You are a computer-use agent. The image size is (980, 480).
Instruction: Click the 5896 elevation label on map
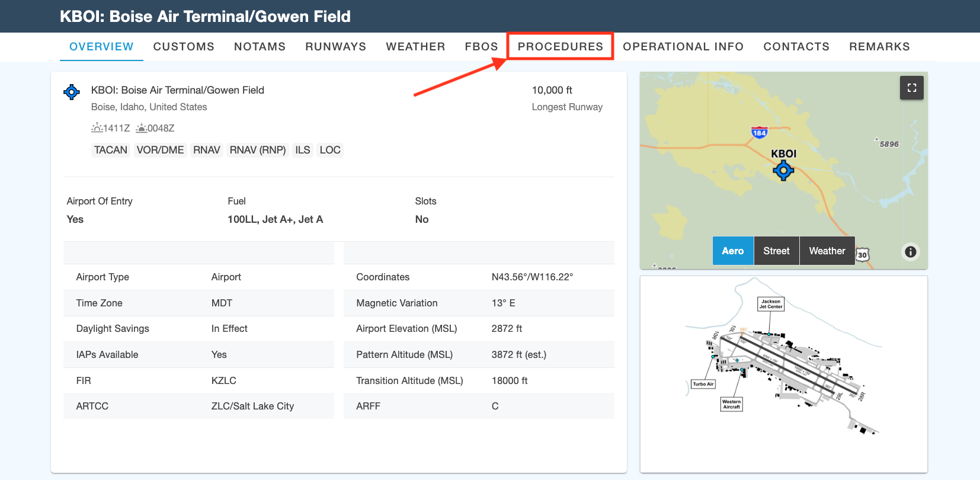pos(889,144)
